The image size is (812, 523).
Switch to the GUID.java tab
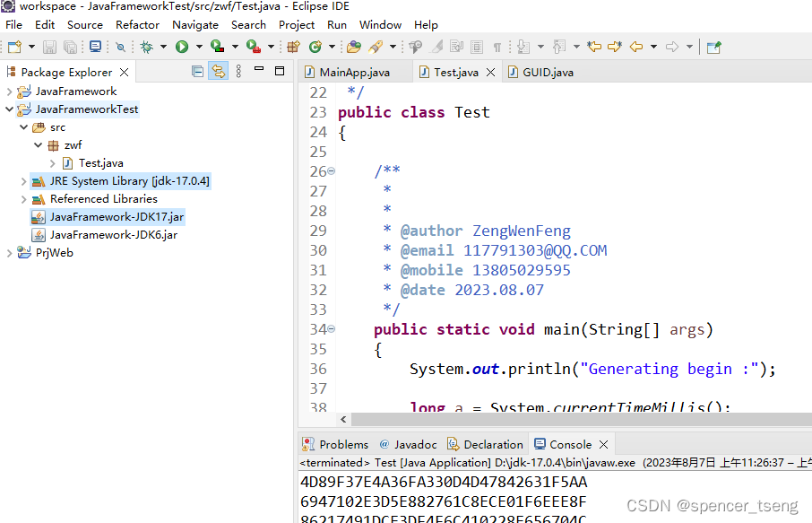(540, 72)
